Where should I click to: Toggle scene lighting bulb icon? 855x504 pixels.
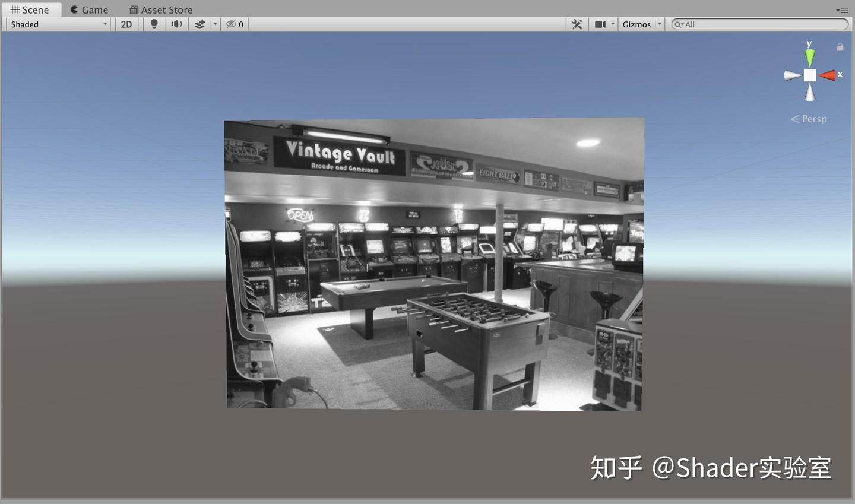154,24
